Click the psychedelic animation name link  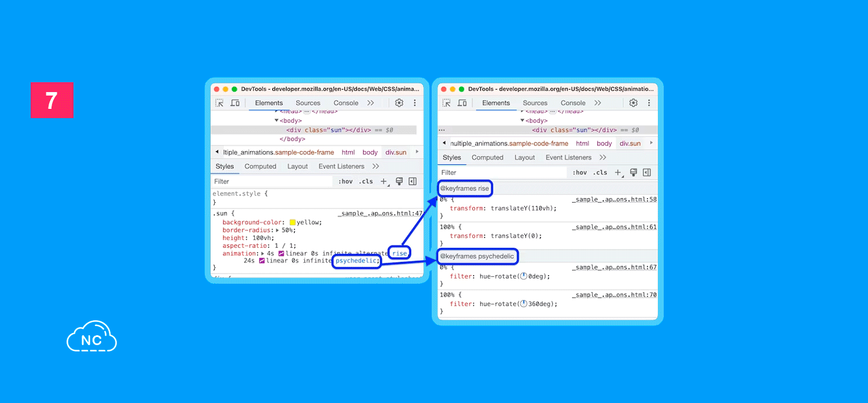(357, 261)
